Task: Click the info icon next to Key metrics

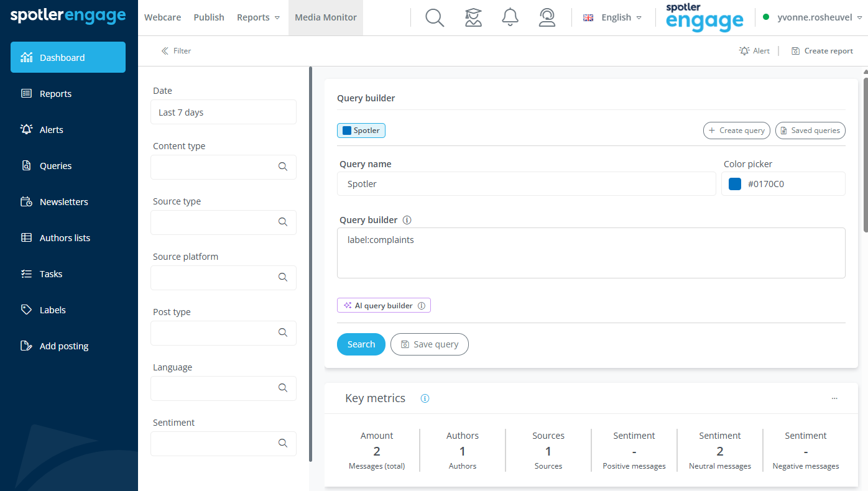Action: pyautogui.click(x=425, y=398)
